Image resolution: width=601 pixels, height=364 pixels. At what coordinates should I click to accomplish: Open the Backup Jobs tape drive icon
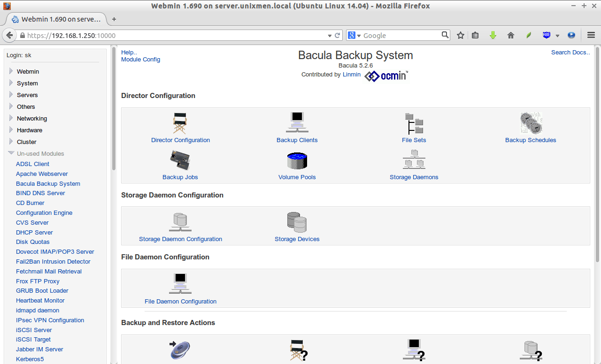tap(180, 161)
